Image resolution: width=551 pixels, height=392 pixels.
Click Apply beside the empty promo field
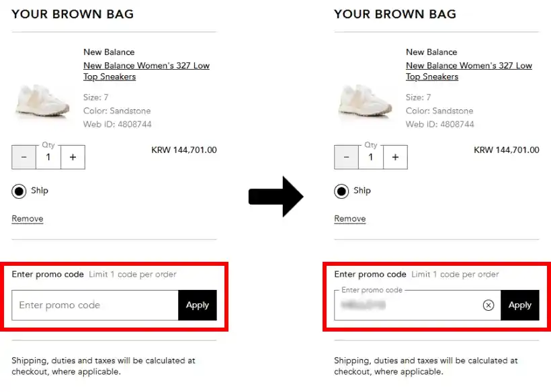(198, 305)
